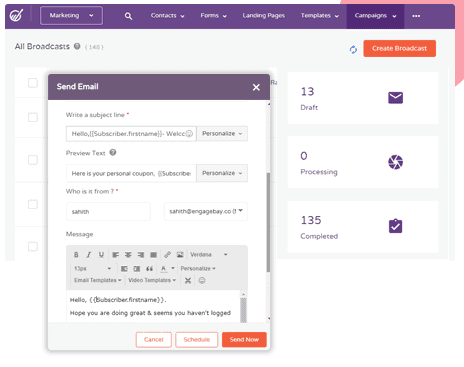Image resolution: width=464 pixels, height=367 pixels.
Task: Click the Schedule button
Action: [197, 340]
